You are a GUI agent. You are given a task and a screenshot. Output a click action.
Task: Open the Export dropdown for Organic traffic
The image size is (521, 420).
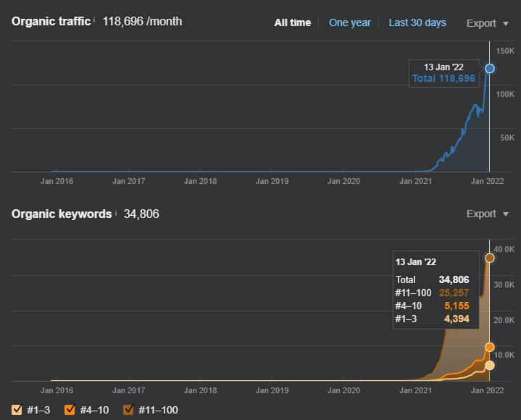coord(488,23)
